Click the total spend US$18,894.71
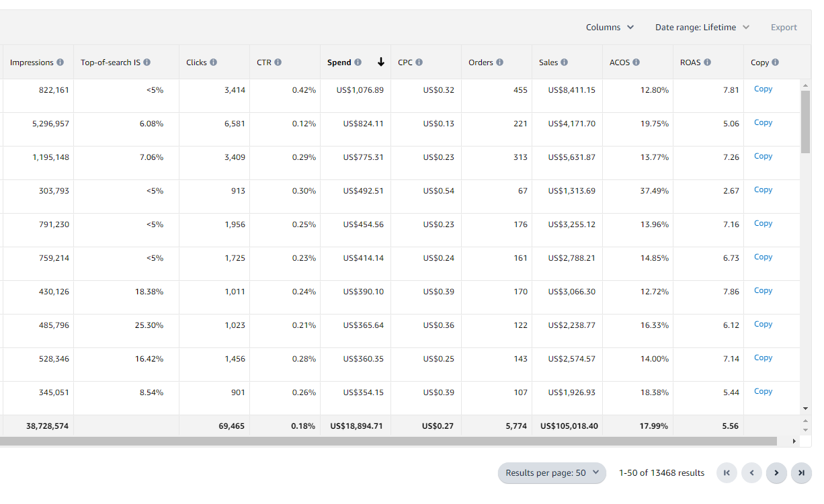The height and width of the screenshot is (504, 824). pyautogui.click(x=357, y=426)
